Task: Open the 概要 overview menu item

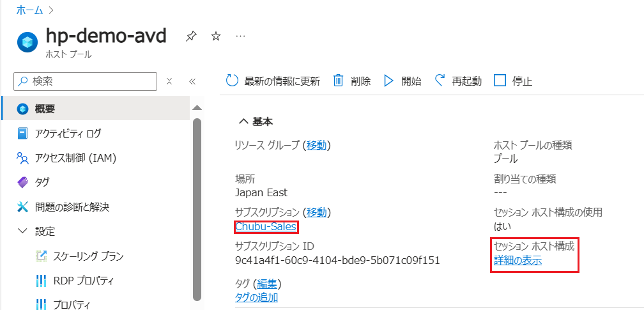Action: tap(95, 109)
